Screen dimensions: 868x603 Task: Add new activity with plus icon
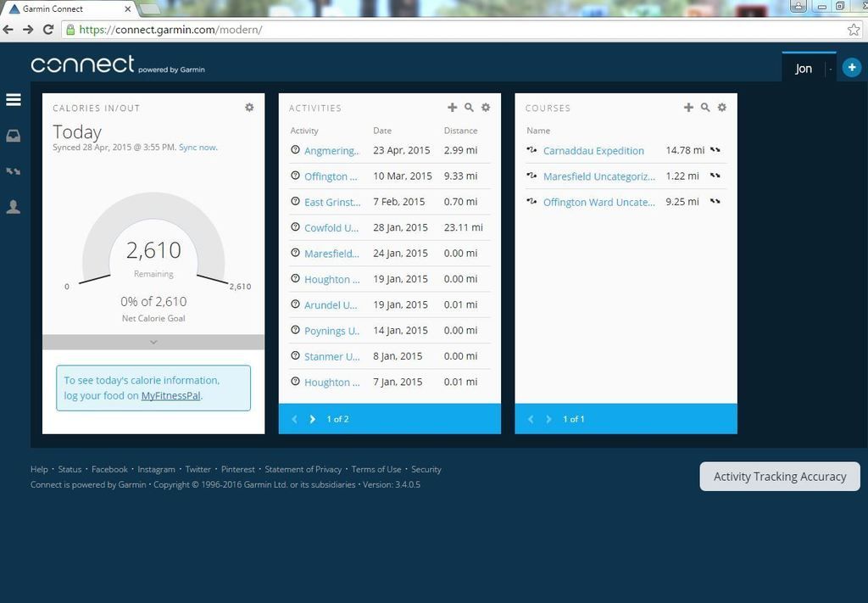(453, 108)
